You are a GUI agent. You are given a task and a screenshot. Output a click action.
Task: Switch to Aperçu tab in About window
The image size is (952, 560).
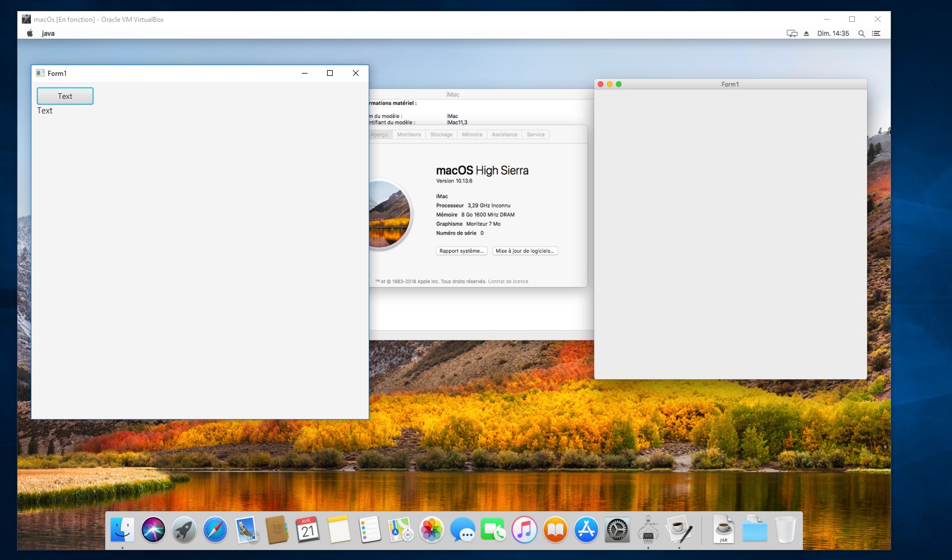379,135
